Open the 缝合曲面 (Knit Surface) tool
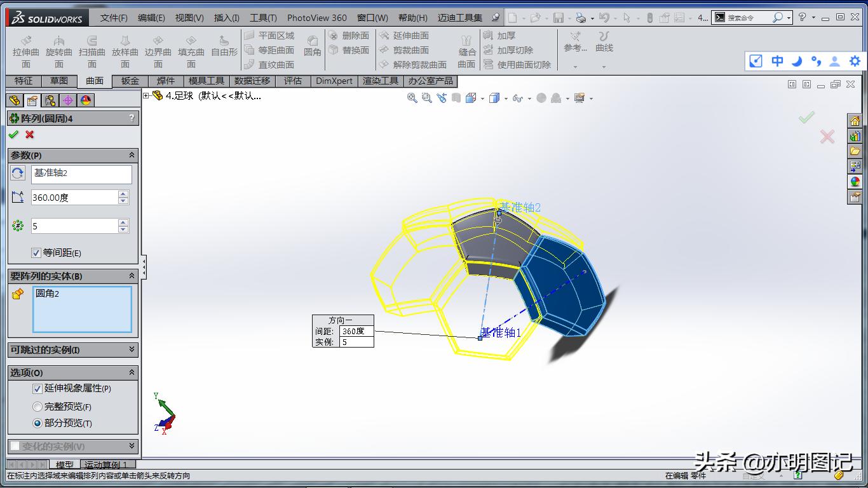868x488 pixels. (466, 50)
